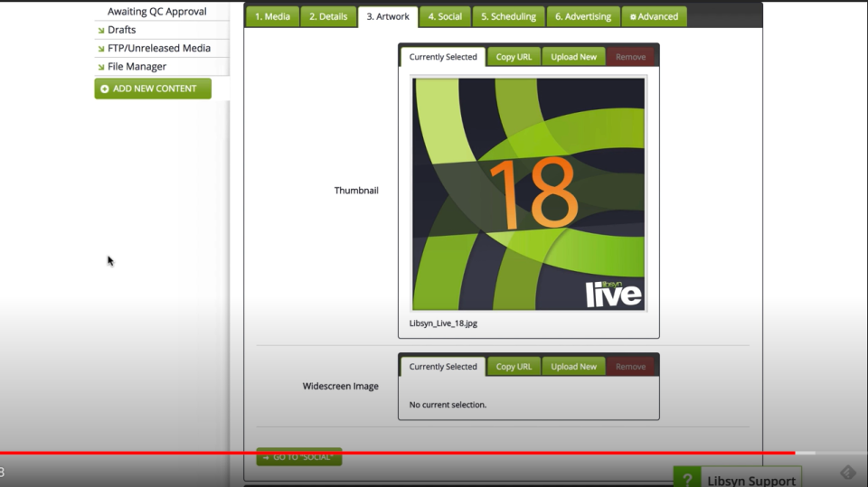Open FTP/Unreleased Media in sidebar
Screen dimensions: 868x487
coord(159,48)
